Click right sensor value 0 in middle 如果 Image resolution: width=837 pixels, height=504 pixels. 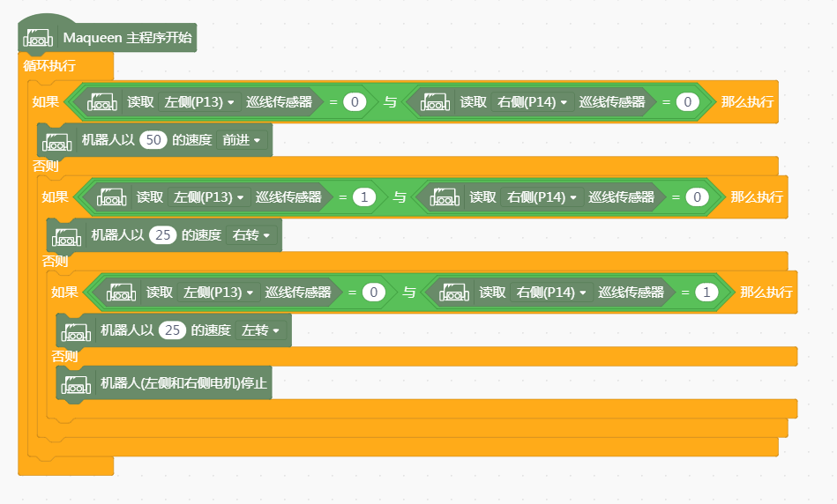[x=697, y=197]
